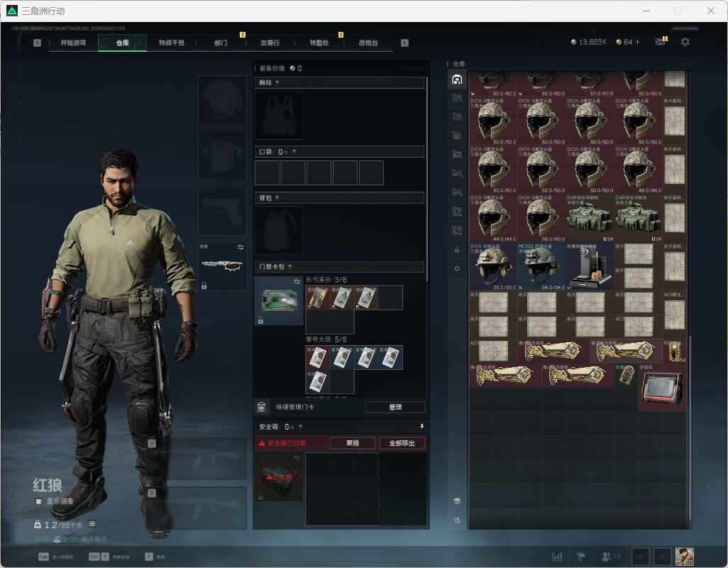
Task: Open the weight details list icon
Action: click(92, 525)
